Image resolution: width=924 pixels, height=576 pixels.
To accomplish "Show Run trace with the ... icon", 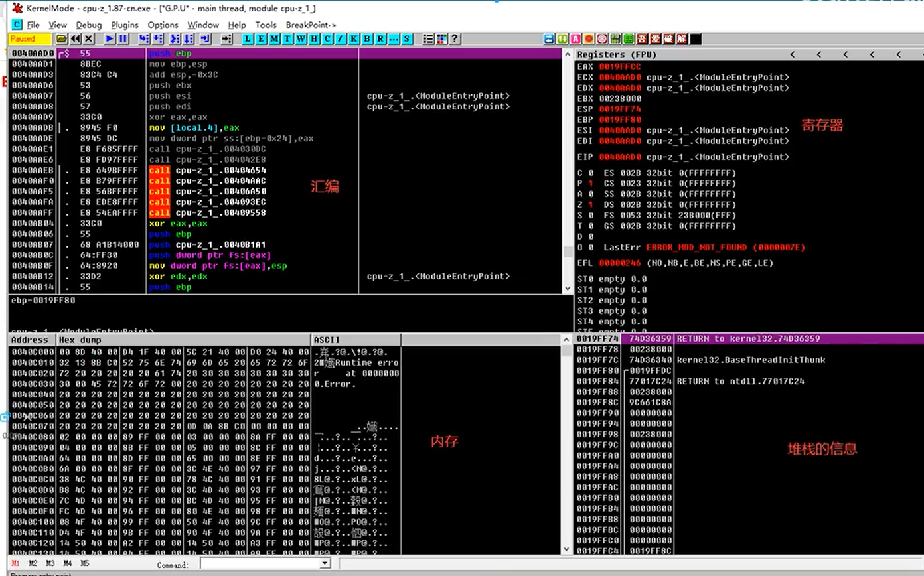I will 394,39.
